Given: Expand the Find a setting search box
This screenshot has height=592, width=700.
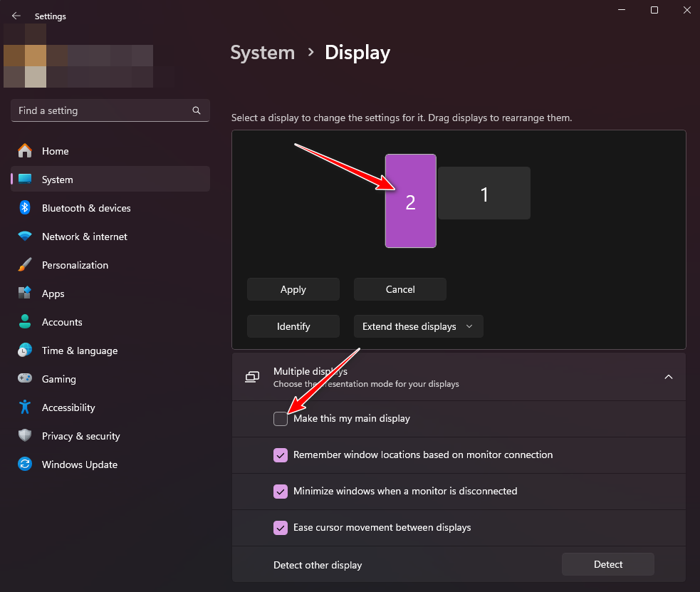Looking at the screenshot, I should (x=110, y=110).
